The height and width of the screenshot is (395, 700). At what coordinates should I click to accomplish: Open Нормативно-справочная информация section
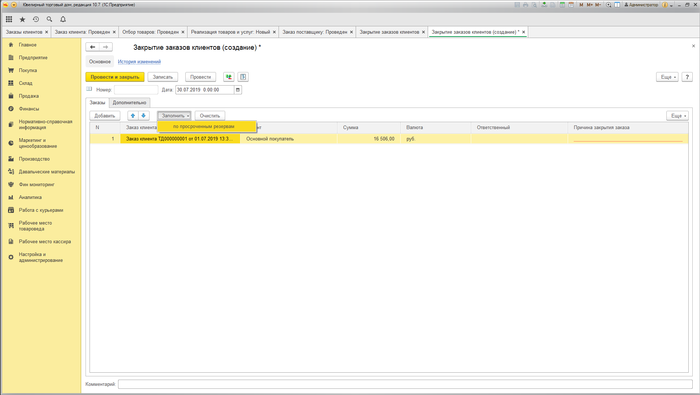[x=45, y=125]
